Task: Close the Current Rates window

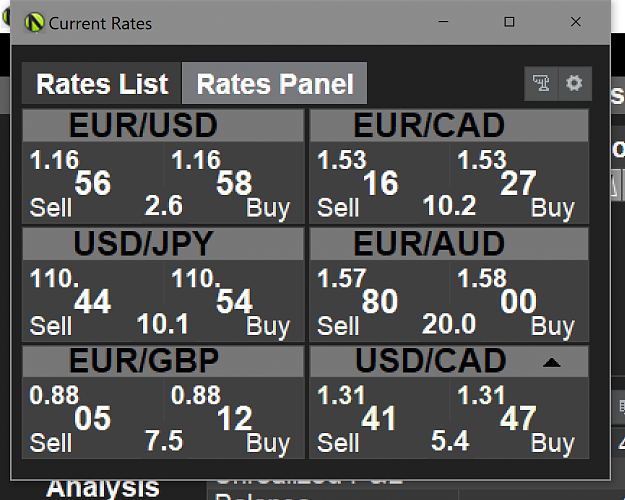Action: (x=576, y=22)
